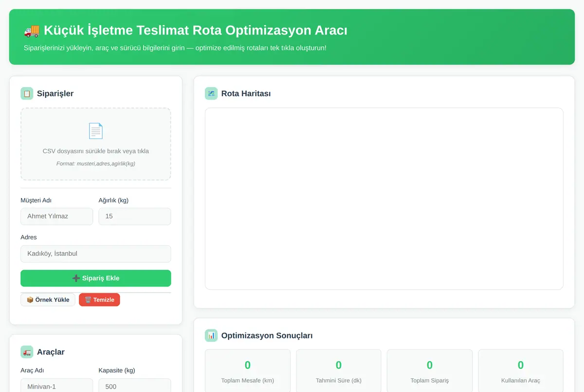The height and width of the screenshot is (392, 584).
Task: Clear orders with the Temizle button
Action: tap(99, 300)
